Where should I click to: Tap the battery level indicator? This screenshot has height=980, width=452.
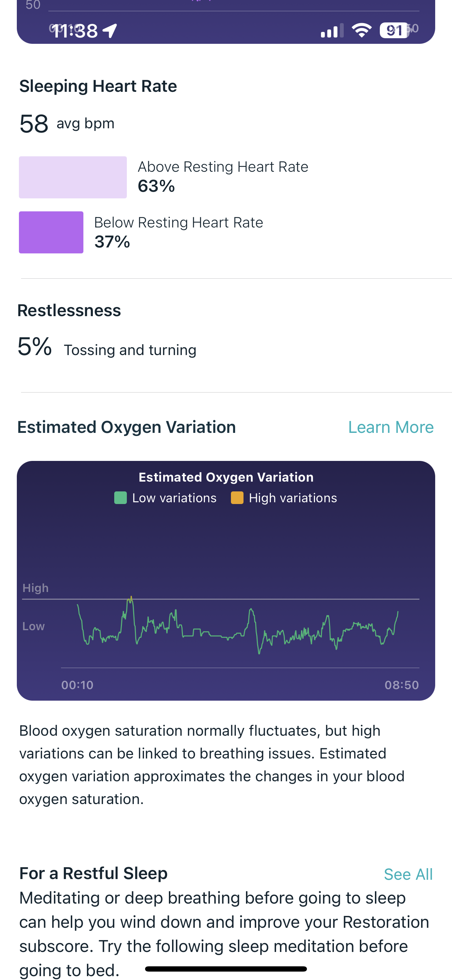(x=394, y=30)
